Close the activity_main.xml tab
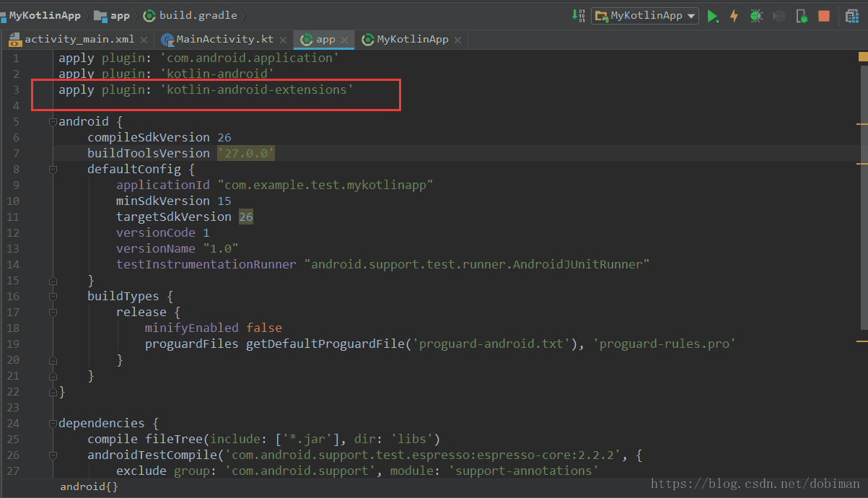The image size is (868, 498). click(144, 40)
